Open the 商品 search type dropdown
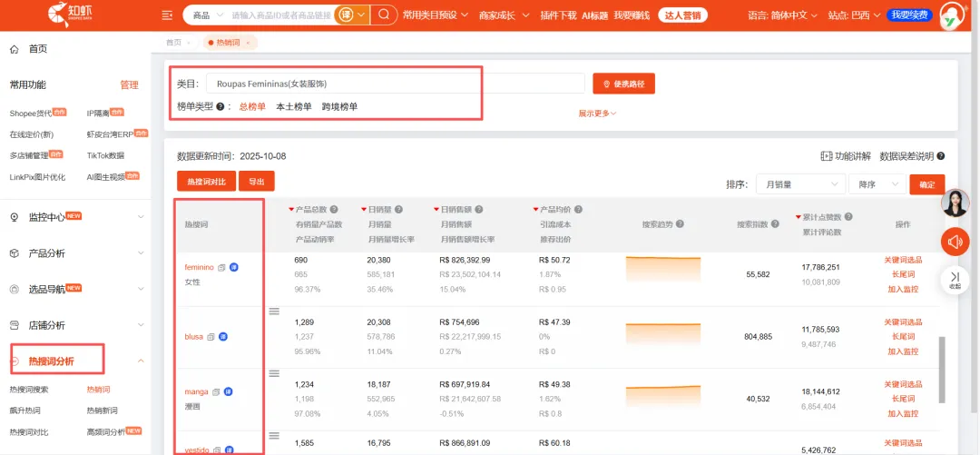The width and height of the screenshot is (980, 455). point(207,15)
